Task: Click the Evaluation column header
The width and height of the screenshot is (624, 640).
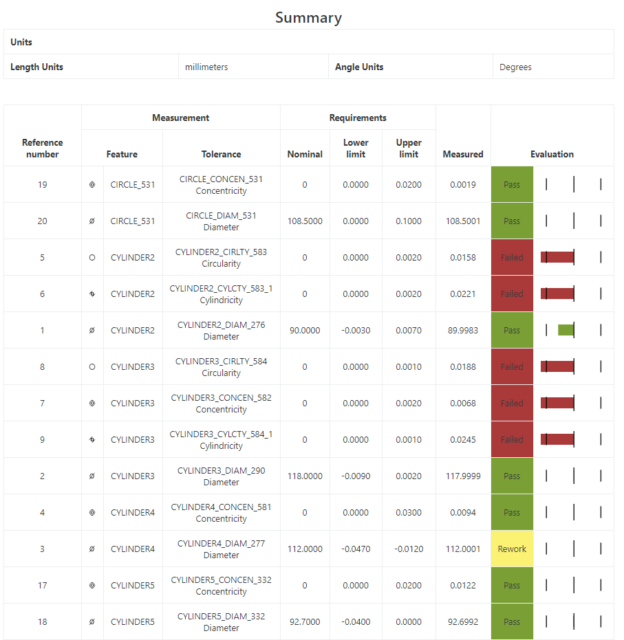Action: coord(552,154)
